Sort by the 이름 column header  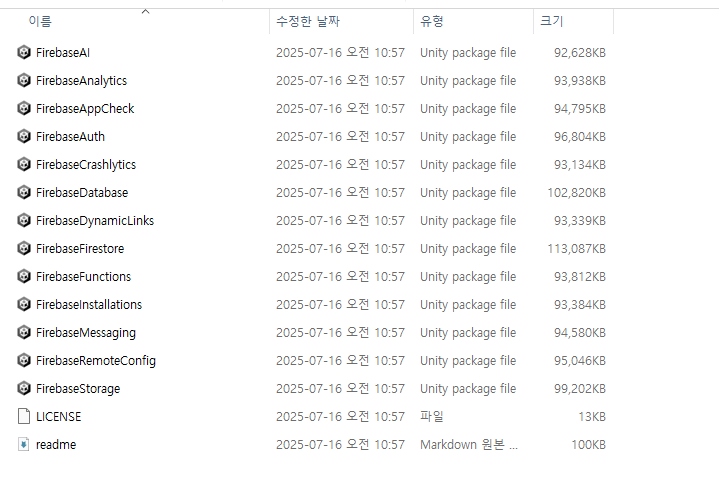(x=40, y=21)
